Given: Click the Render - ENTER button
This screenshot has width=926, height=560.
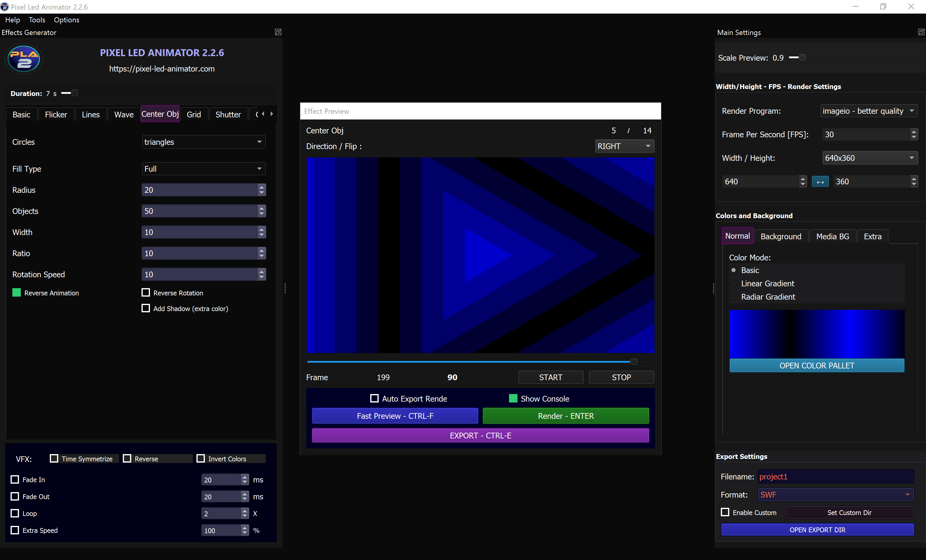Looking at the screenshot, I should [565, 416].
